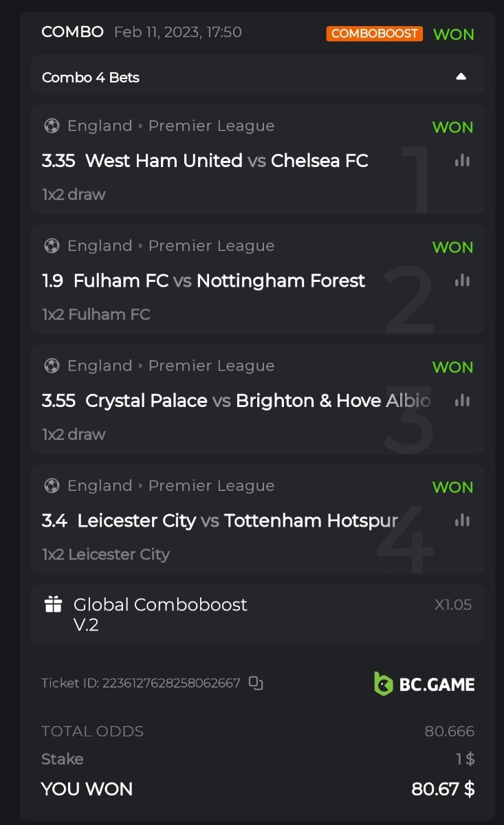504x825 pixels.
Task: Click soccer ball icon in first bet
Action: pos(52,126)
